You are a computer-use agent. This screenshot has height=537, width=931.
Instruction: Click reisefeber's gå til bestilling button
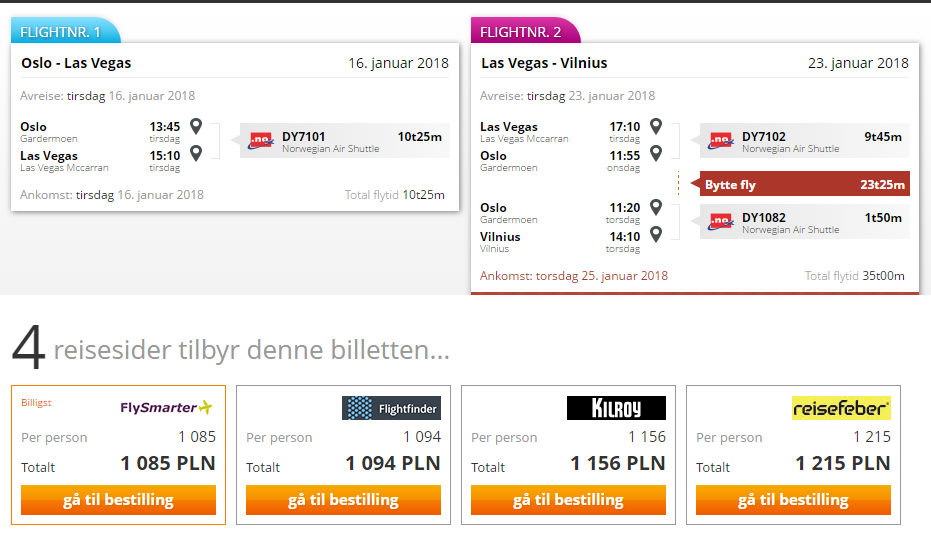[793, 500]
